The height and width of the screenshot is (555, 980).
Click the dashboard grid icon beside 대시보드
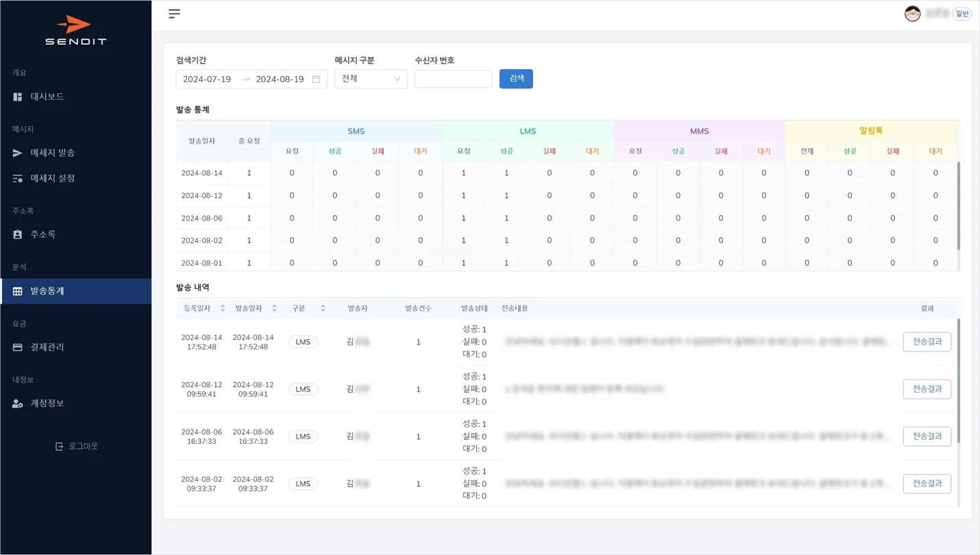pyautogui.click(x=18, y=97)
